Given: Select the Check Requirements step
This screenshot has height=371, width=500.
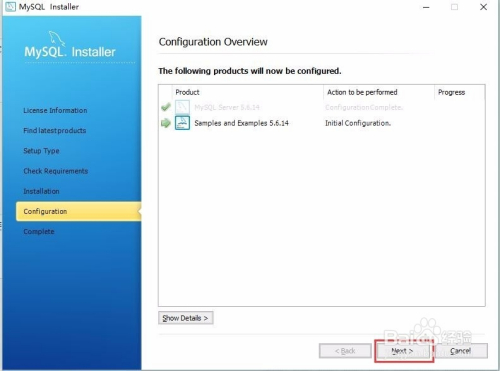Looking at the screenshot, I should [x=56, y=171].
